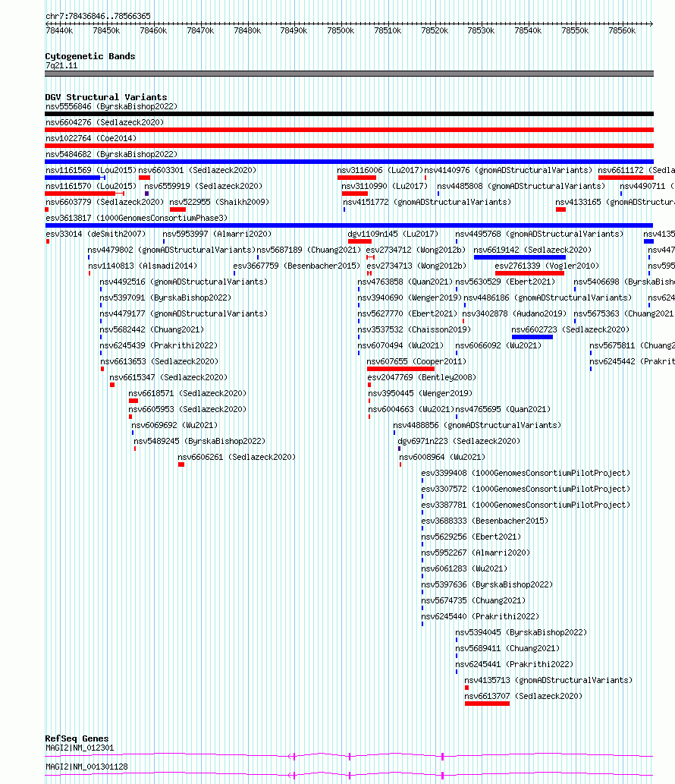The image size is (675, 784).
Task: Click variant label nsv5556846 (ByrskaBishop2022)
Action: (111, 106)
